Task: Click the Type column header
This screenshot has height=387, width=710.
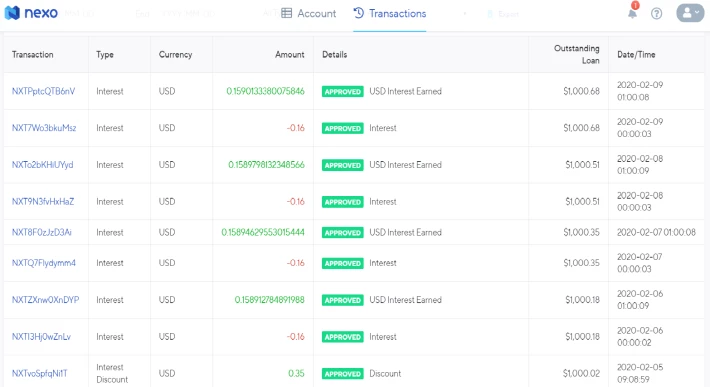Action: pos(105,55)
